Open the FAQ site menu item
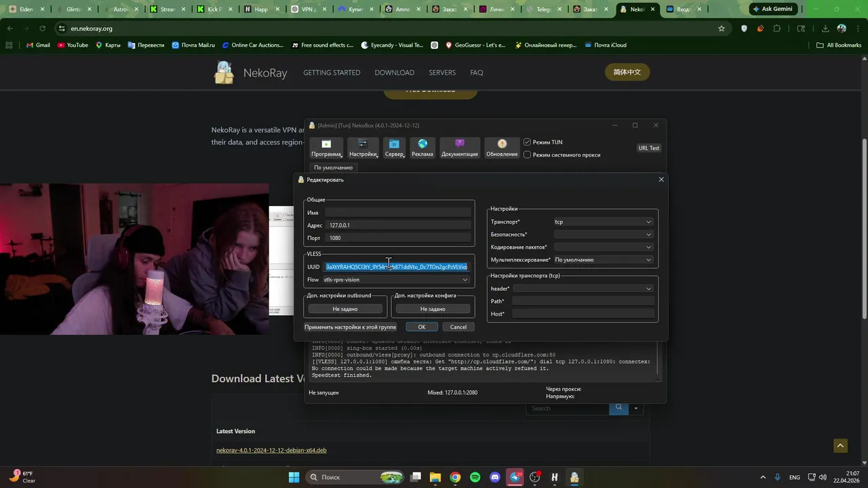The width and height of the screenshot is (868, 488). [477, 73]
